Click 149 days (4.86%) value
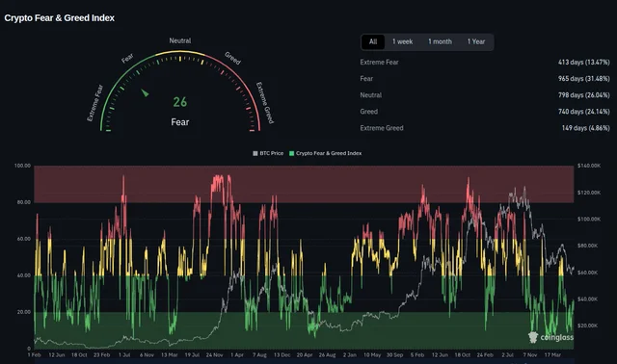This screenshot has height=364, width=617. pos(586,128)
